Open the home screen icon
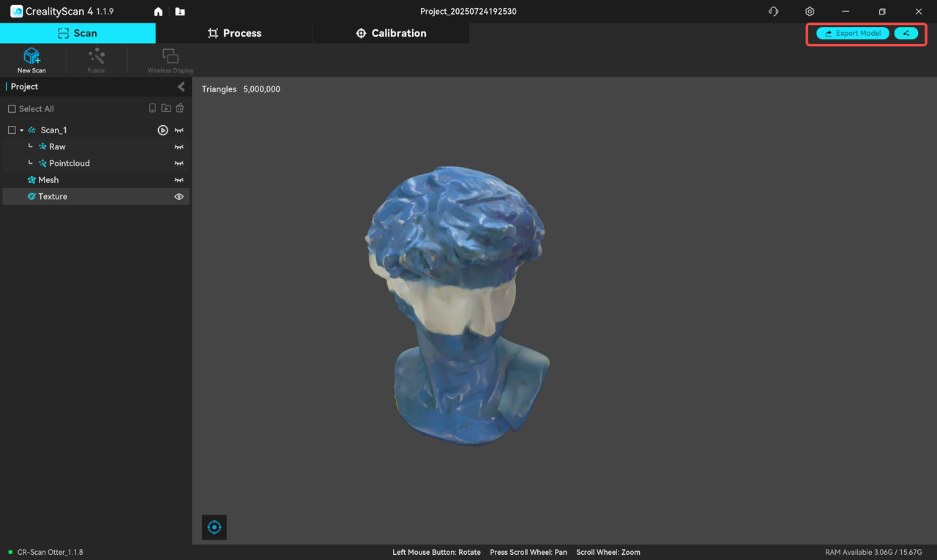This screenshot has height=560, width=937. click(x=158, y=12)
